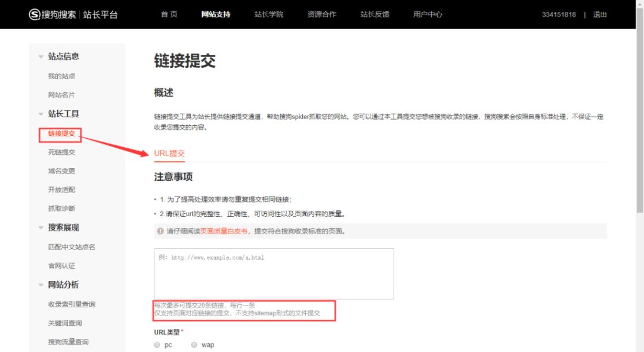Click account number 334151818
644x352 pixels.
point(559,14)
